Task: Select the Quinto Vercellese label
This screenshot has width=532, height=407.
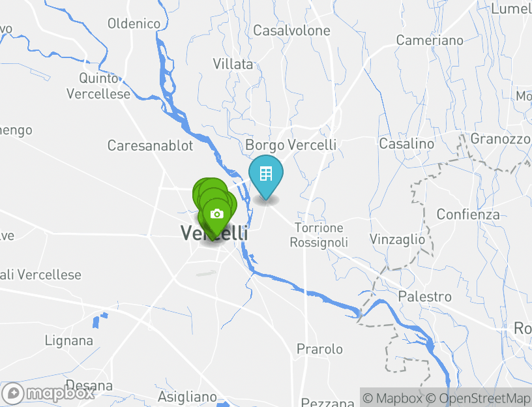Action: 98,86
